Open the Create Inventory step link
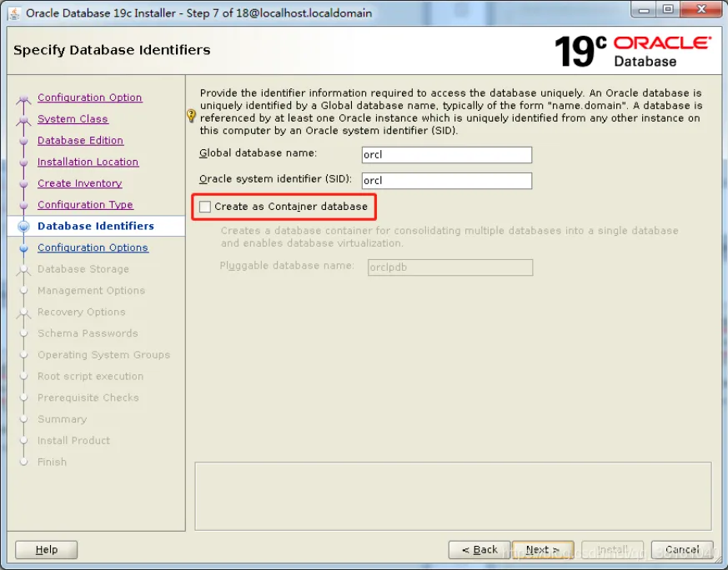The image size is (728, 570). pos(80,183)
